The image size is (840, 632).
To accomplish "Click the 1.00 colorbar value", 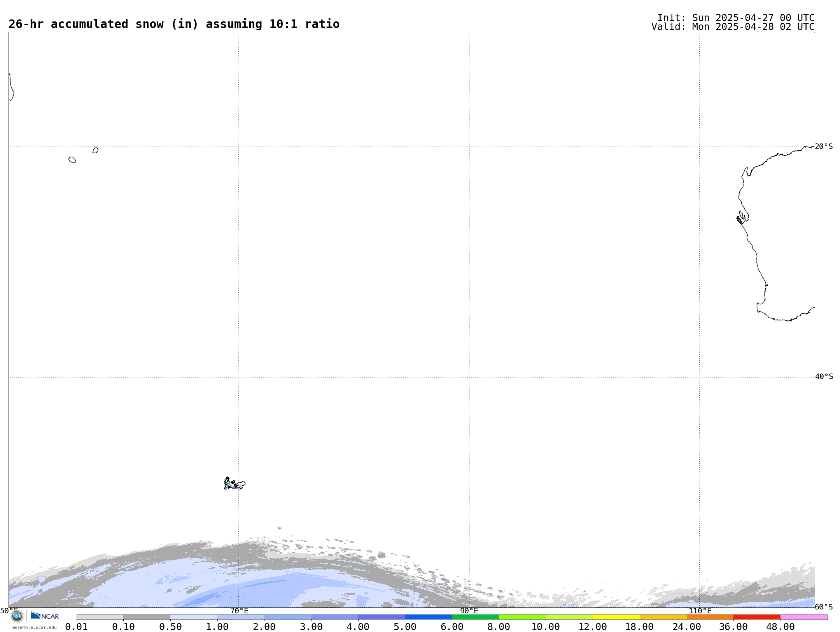I will pos(217,627).
